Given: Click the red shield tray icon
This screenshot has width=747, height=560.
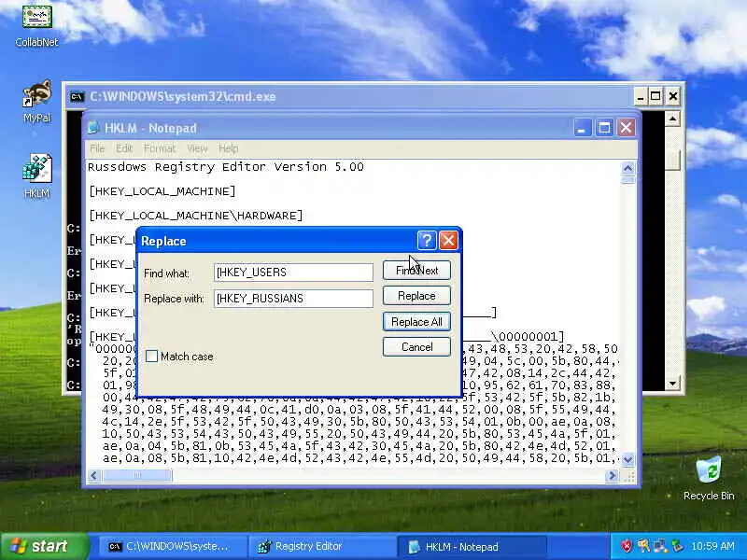Looking at the screenshot, I should [x=627, y=546].
